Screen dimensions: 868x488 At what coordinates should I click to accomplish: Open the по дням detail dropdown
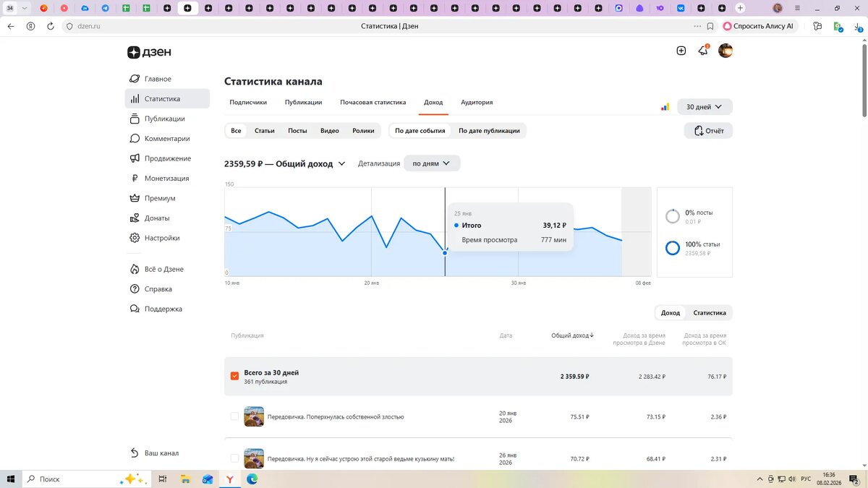click(432, 163)
